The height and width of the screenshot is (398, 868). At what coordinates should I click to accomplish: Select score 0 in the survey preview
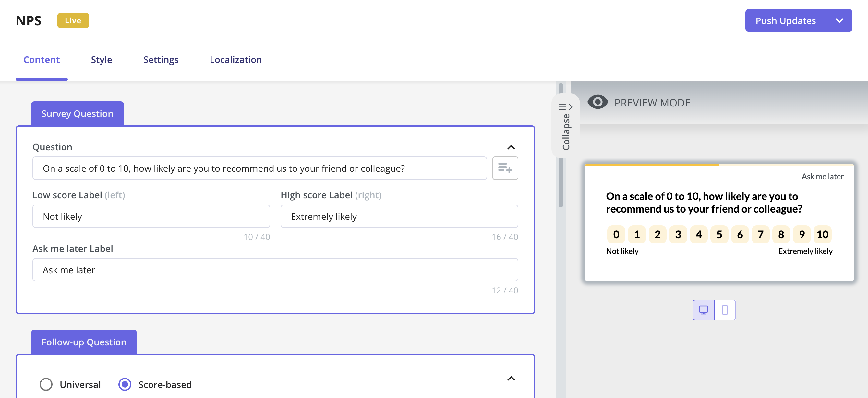(616, 234)
